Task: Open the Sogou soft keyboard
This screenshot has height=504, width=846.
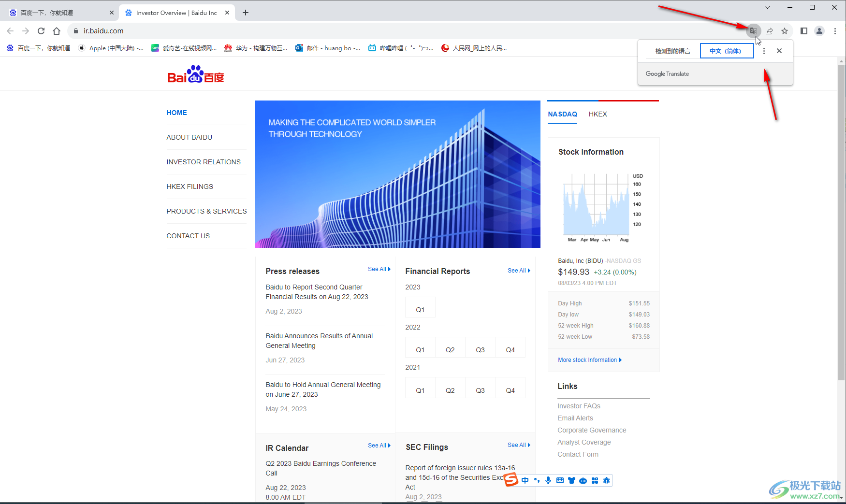Action: [560, 480]
